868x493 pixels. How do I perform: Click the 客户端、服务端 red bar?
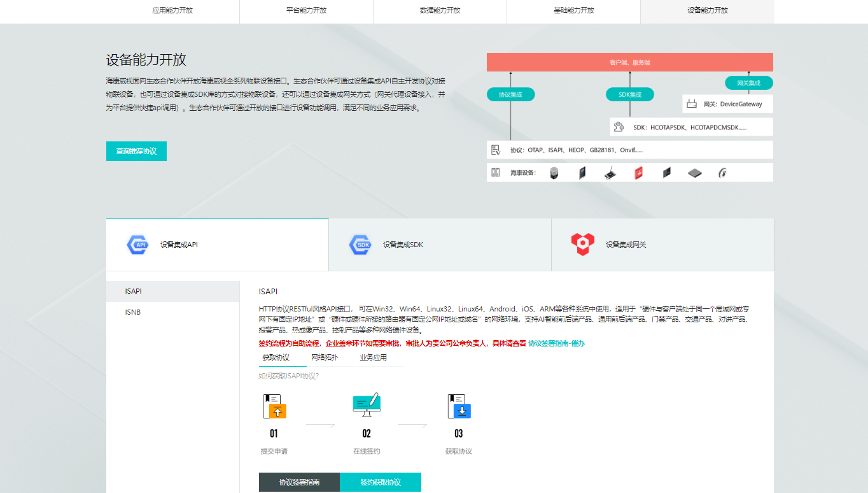pyautogui.click(x=630, y=62)
